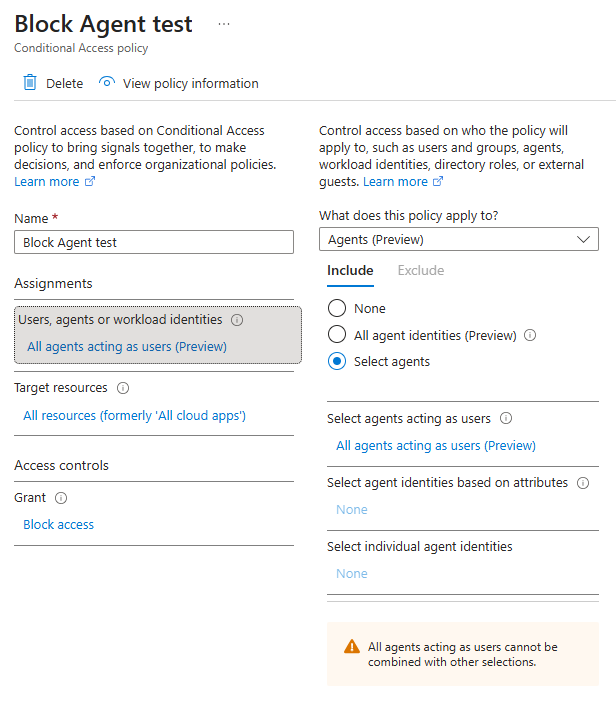Open the Block access grant link
This screenshot has width=616, height=710.
58,525
